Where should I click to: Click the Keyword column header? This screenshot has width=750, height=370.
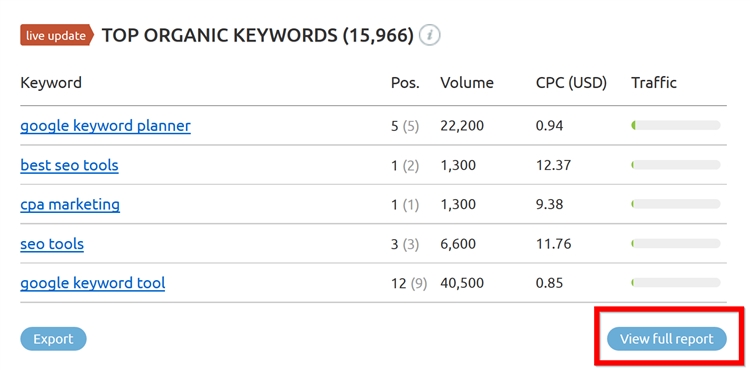click(x=51, y=83)
